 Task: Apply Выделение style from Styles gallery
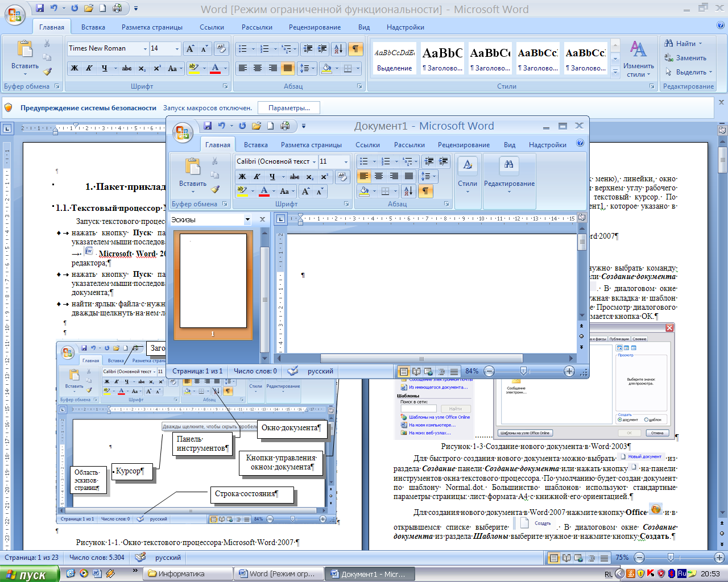[394, 59]
